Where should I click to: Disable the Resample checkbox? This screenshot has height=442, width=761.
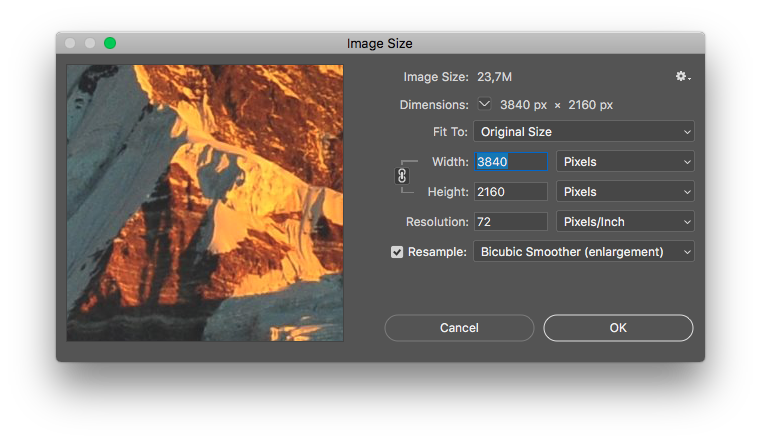coord(397,252)
